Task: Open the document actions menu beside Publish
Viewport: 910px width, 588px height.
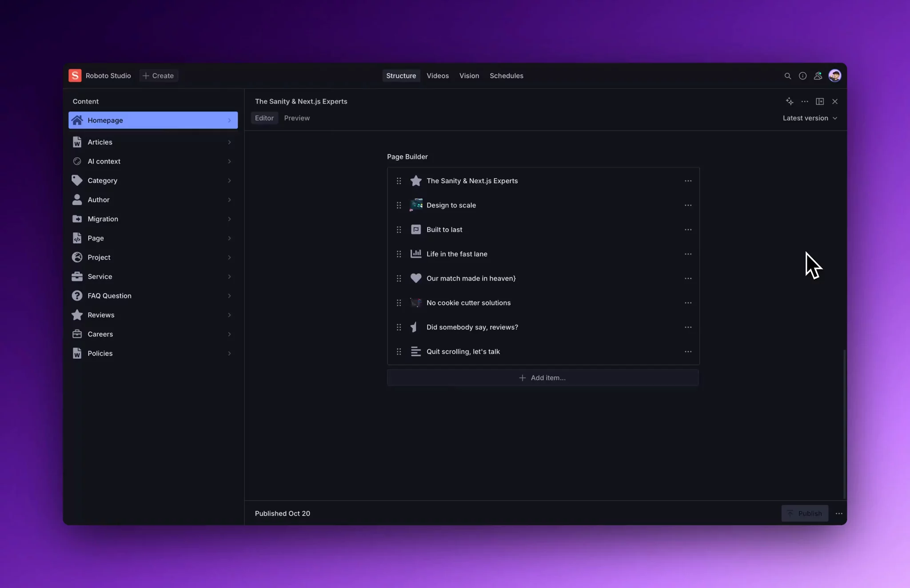Action: click(838, 513)
